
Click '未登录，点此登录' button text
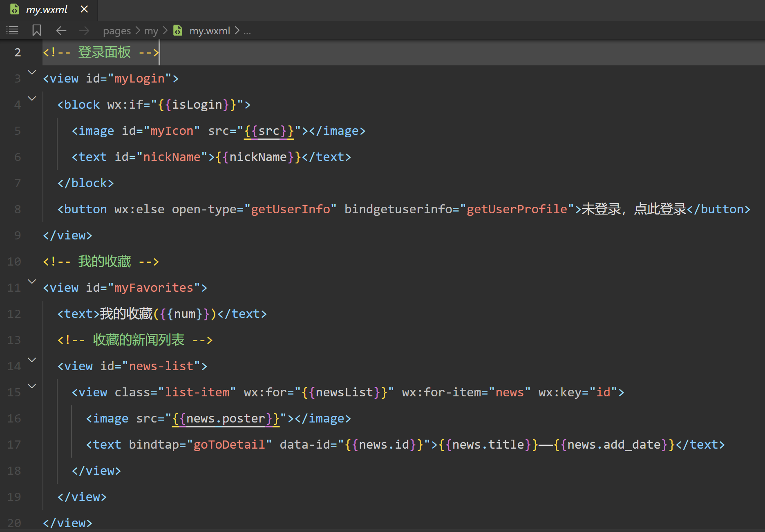634,209
